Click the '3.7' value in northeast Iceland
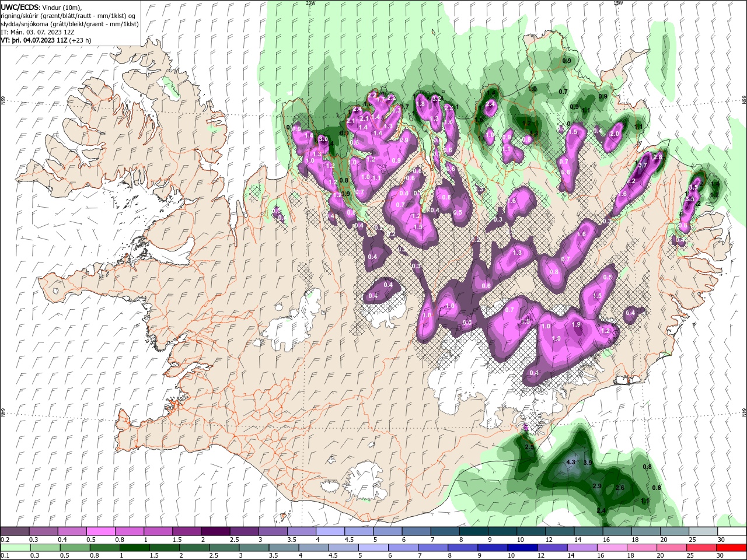The image size is (747, 560). [x=643, y=166]
